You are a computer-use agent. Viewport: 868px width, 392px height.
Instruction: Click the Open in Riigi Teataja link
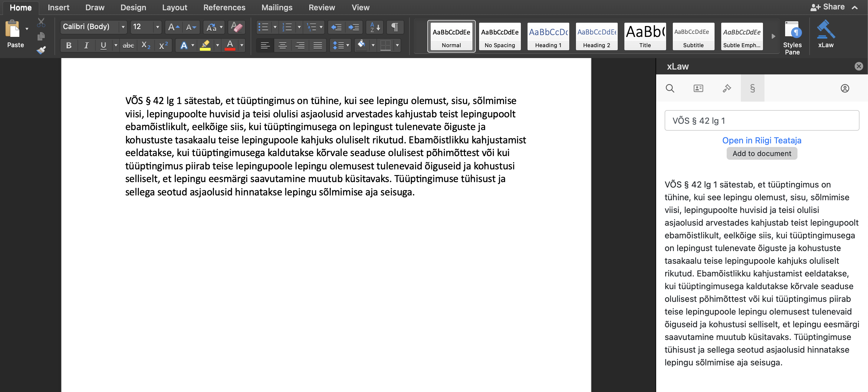(761, 140)
